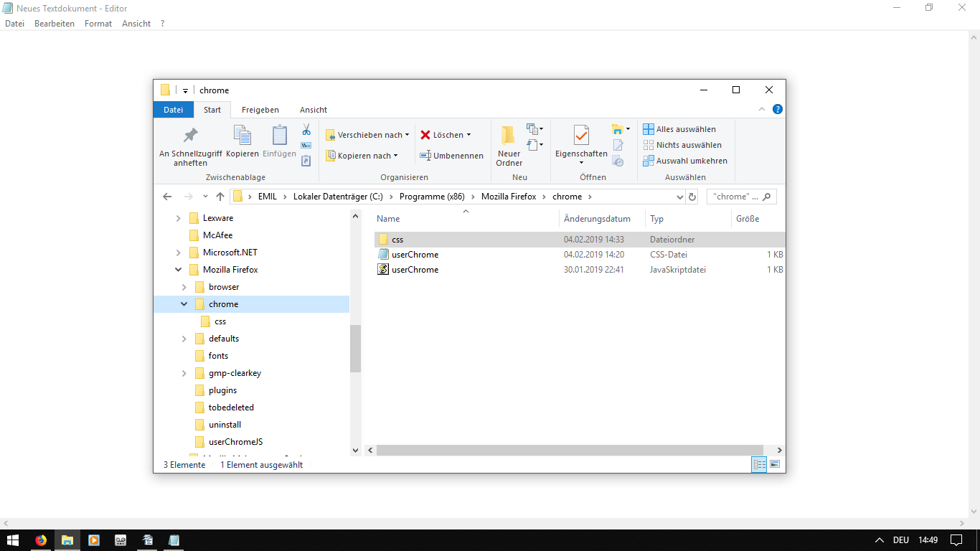Switch to details view icon
The height and width of the screenshot is (551, 980).
[x=759, y=465]
